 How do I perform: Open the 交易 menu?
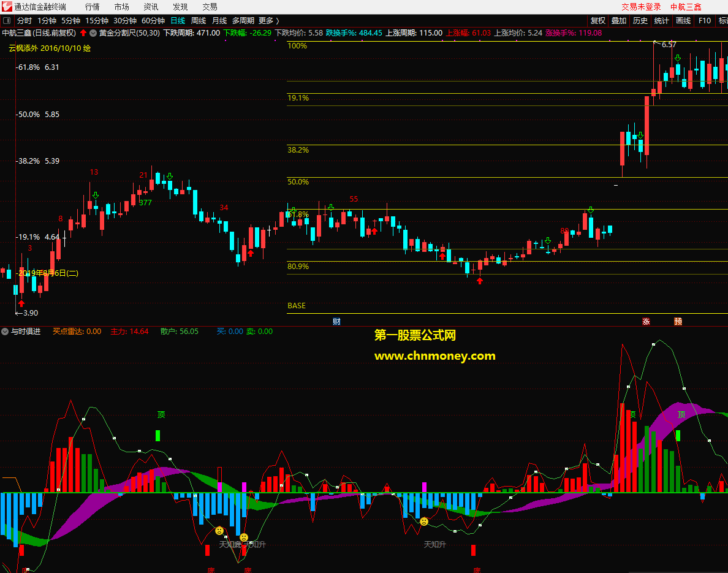click(210, 7)
